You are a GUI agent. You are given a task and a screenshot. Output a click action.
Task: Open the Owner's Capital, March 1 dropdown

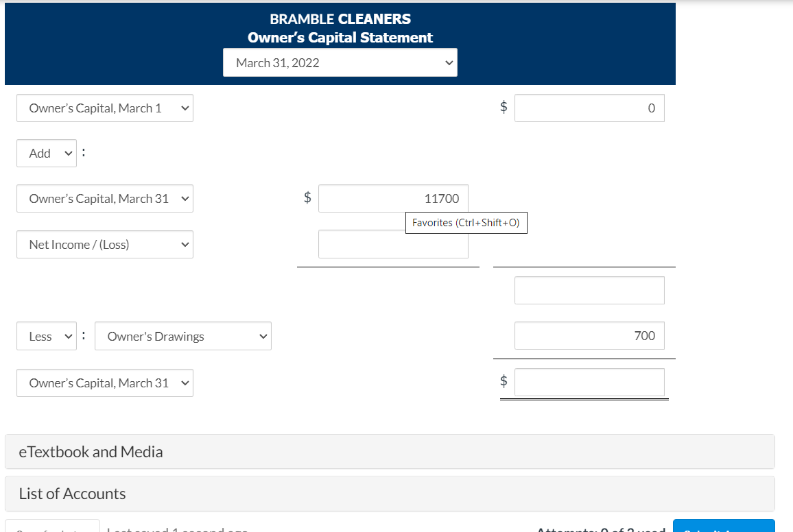coord(104,108)
